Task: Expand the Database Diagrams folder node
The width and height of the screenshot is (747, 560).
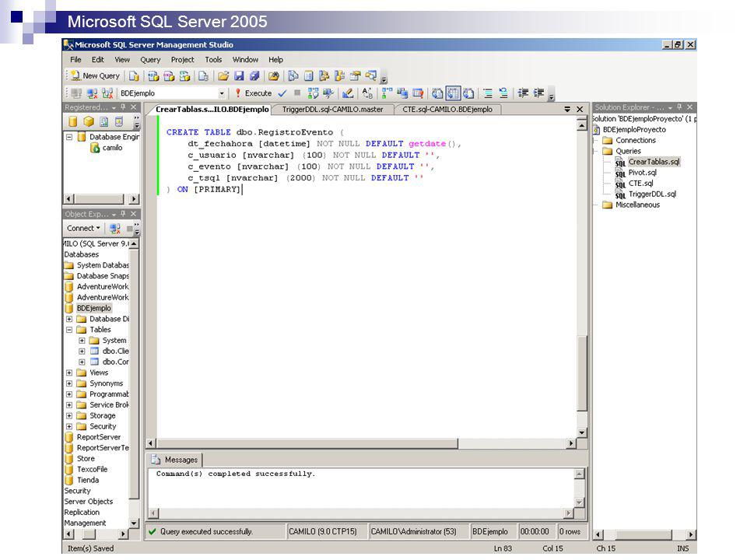Action: click(69, 319)
